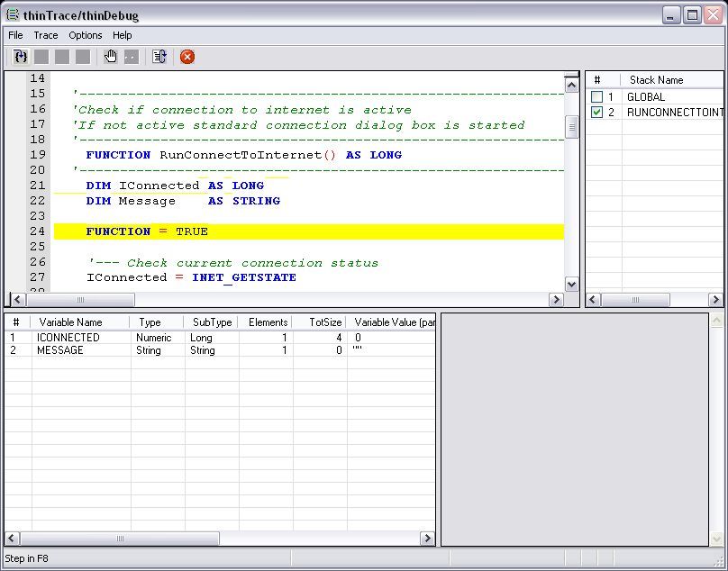Click the third grayed-out toolbar button
Viewport: 728px width, 571px height.
83,57
